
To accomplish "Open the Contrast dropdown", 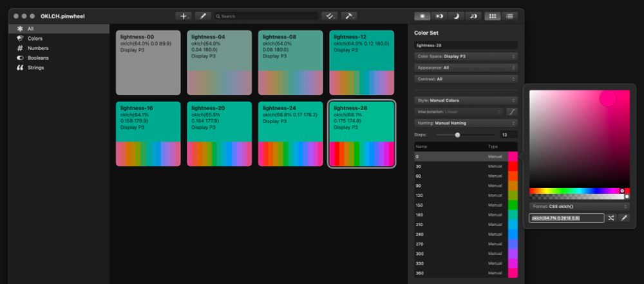I will [466, 79].
